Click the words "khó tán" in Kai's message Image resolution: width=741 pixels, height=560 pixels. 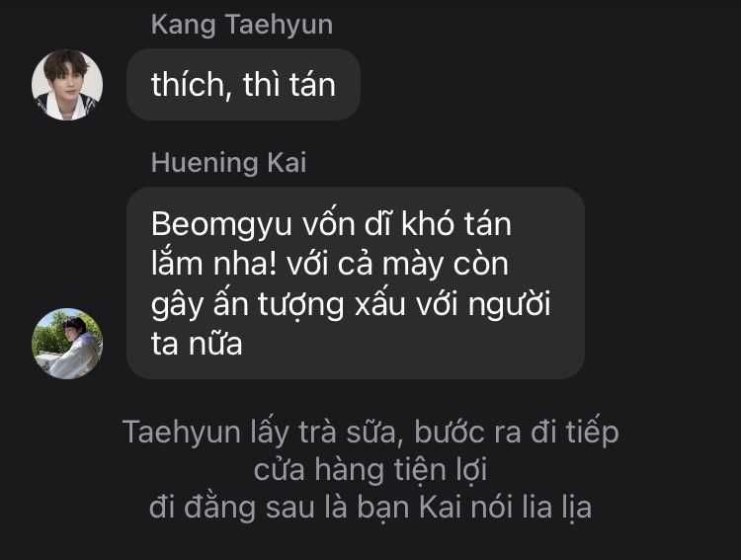click(456, 223)
